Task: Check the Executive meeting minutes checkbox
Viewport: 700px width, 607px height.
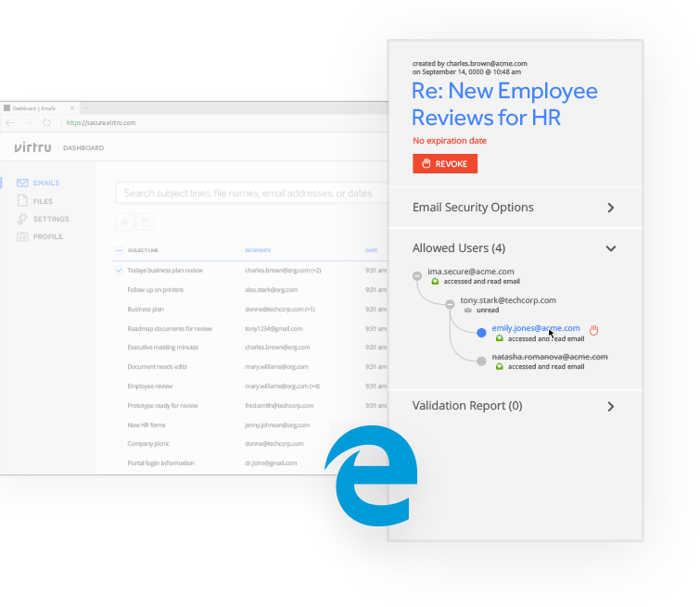Action: click(x=119, y=348)
